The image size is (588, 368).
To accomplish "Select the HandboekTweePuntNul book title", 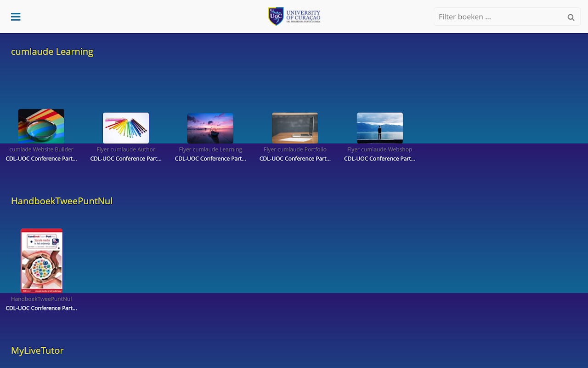I will click(41, 299).
